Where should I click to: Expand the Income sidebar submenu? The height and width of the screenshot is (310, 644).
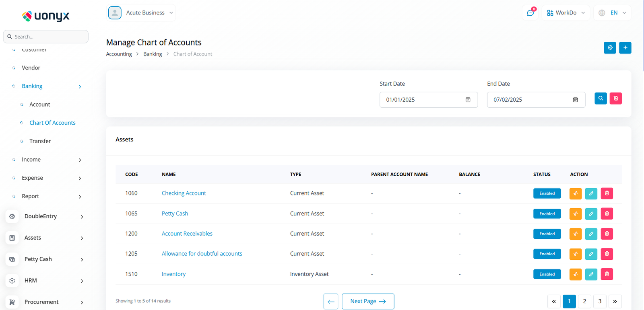pos(46,160)
